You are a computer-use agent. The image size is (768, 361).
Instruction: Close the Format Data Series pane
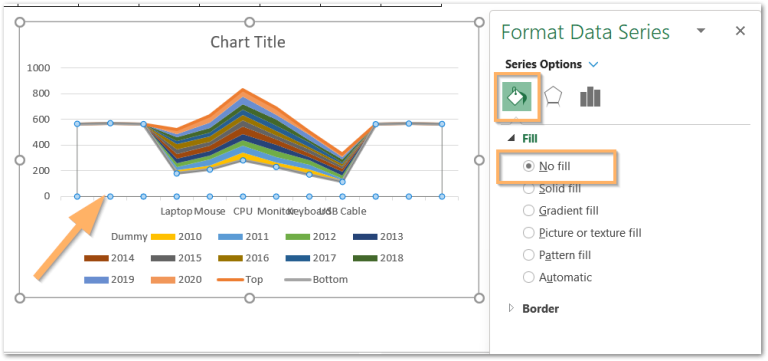coord(740,31)
